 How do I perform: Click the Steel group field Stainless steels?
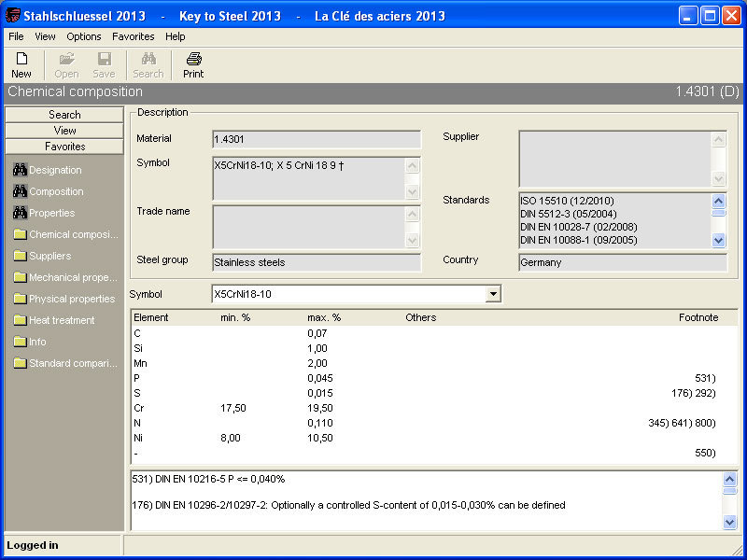click(x=317, y=262)
